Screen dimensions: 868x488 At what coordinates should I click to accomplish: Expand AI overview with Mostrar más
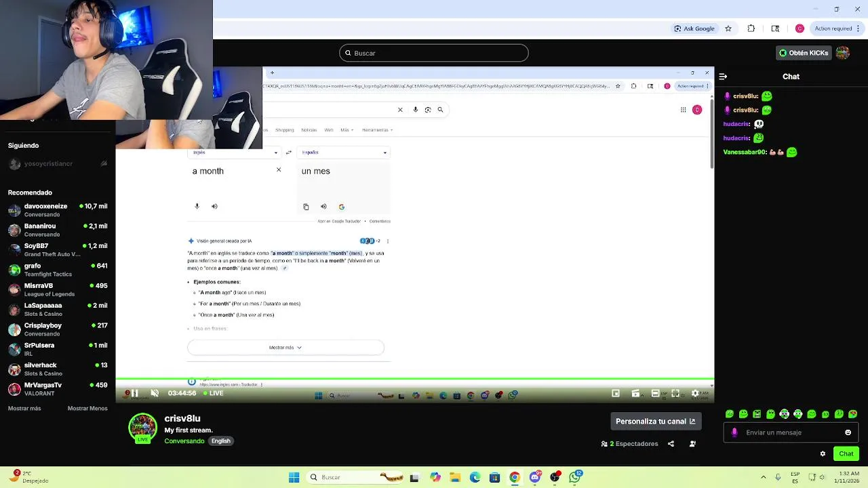point(285,348)
